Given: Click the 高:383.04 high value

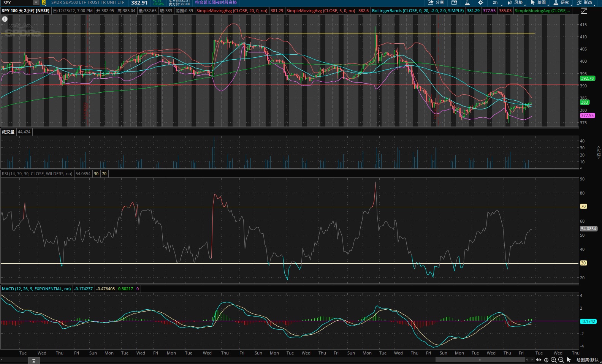Looking at the screenshot, I should tap(127, 11).
